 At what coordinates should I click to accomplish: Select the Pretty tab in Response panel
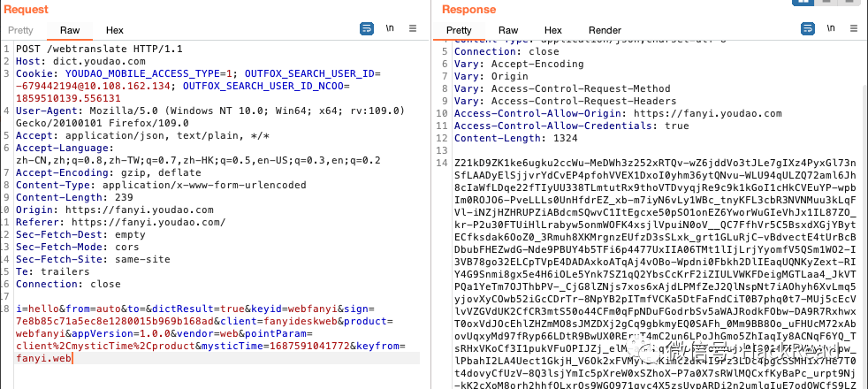click(x=459, y=30)
